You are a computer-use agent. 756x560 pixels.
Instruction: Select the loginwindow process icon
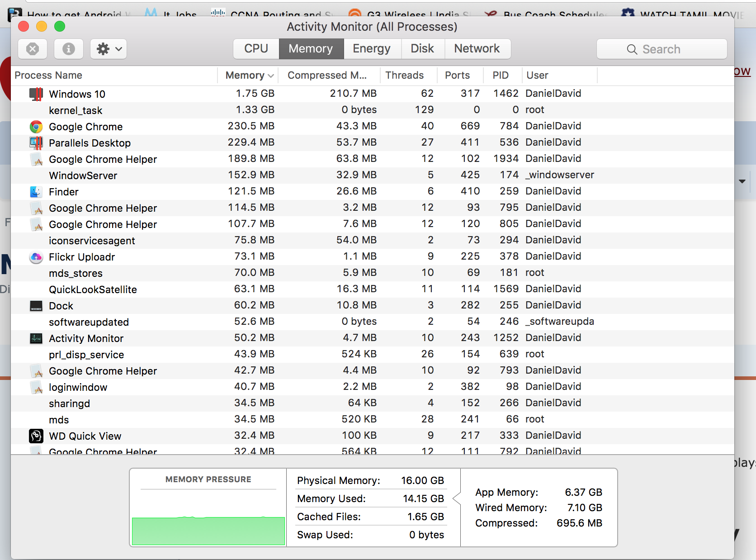pyautogui.click(x=36, y=387)
